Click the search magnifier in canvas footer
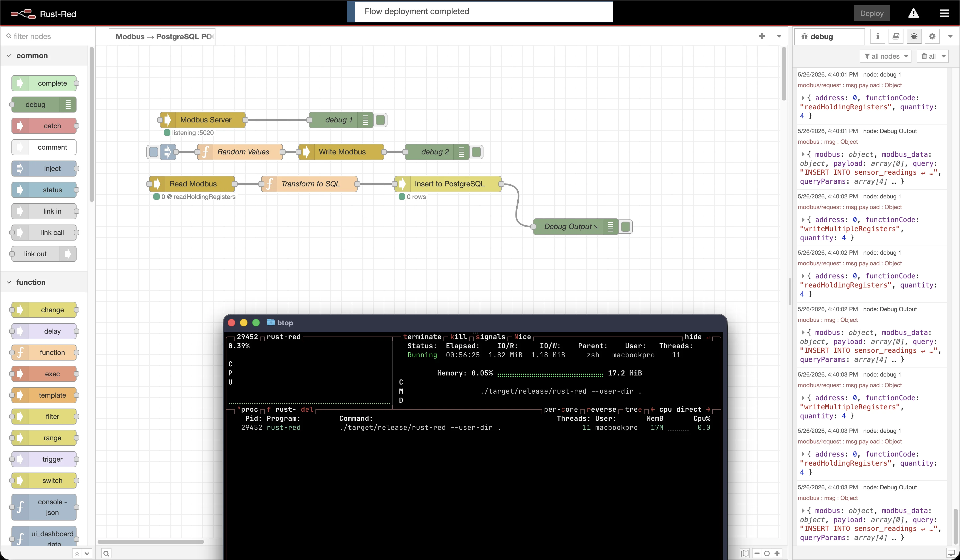960x560 pixels. pos(106,553)
